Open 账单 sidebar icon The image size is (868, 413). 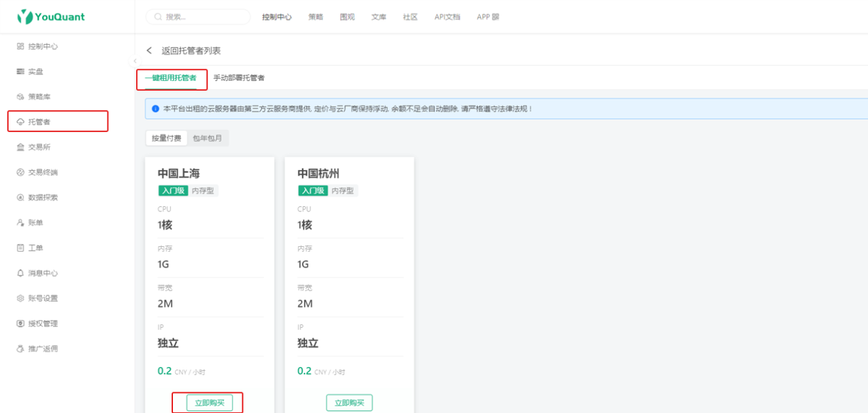coord(20,223)
